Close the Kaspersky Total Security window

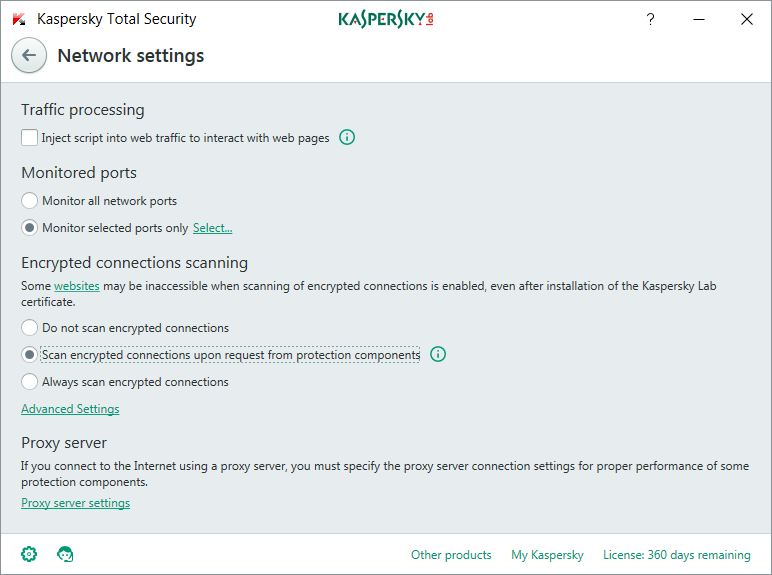[746, 19]
